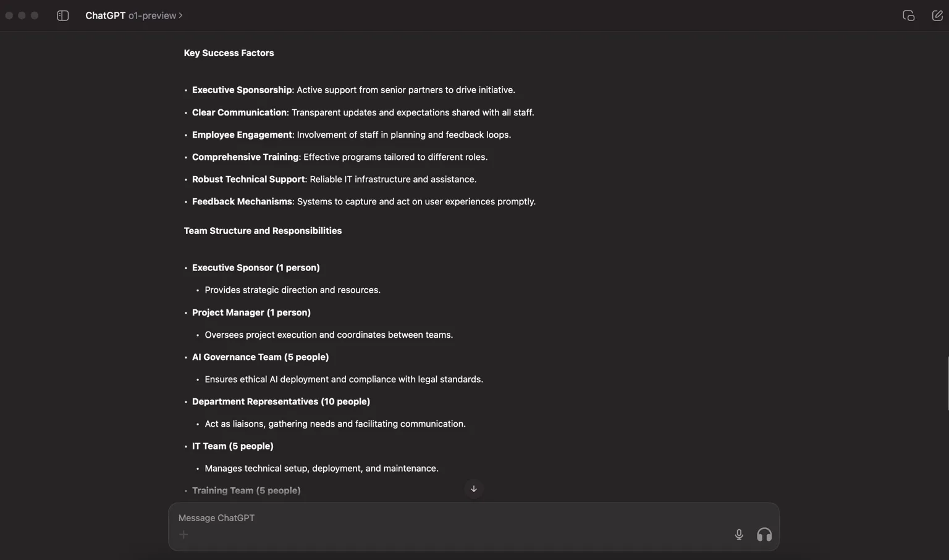Open the companion window icon
The image size is (949, 560).
click(x=908, y=15)
